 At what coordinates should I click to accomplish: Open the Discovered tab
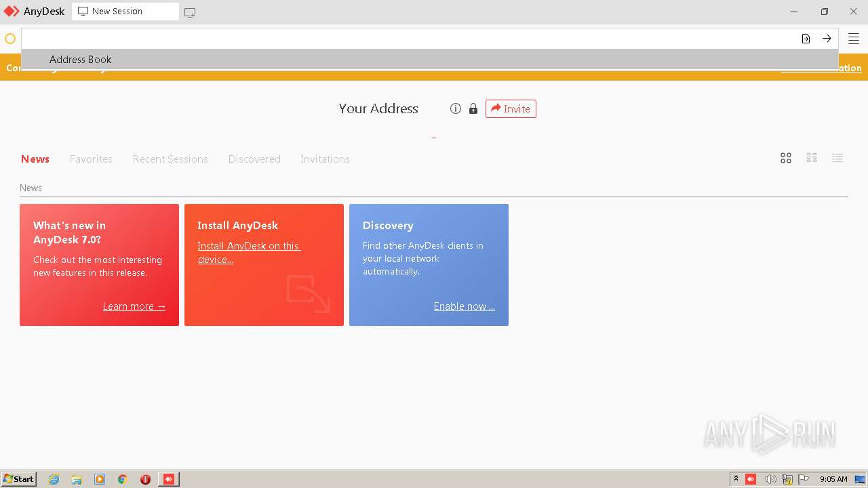click(254, 159)
